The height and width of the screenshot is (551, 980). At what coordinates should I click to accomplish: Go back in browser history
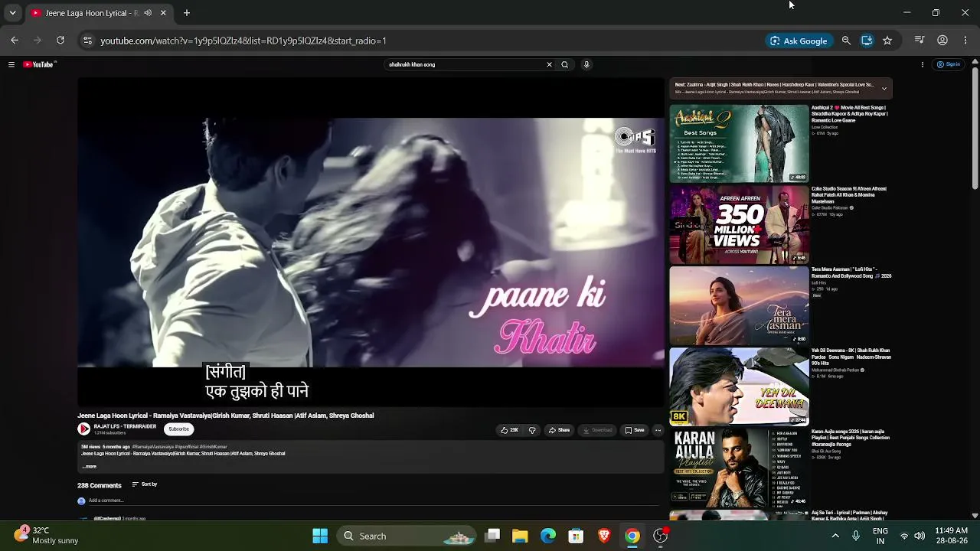point(15,41)
